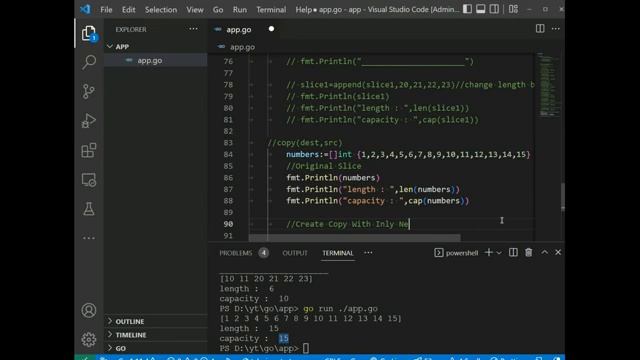Click the //Original Slice comment
The image size is (640, 360).
(x=324, y=166)
